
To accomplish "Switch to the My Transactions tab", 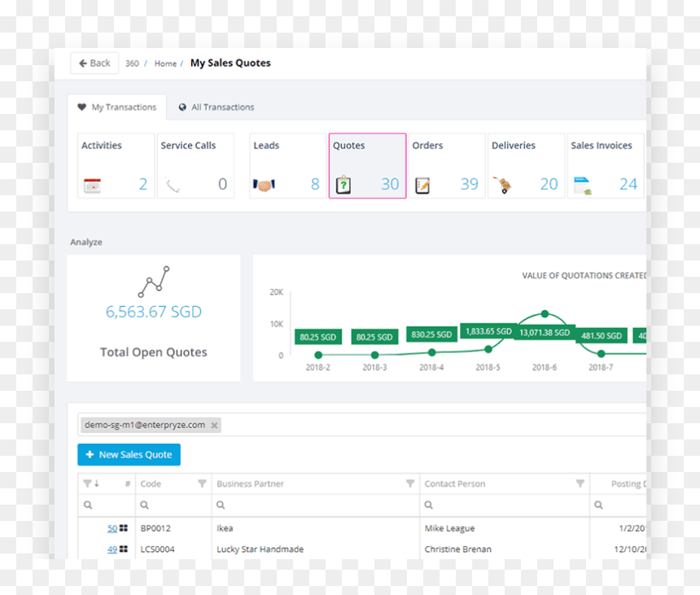I will click(117, 107).
